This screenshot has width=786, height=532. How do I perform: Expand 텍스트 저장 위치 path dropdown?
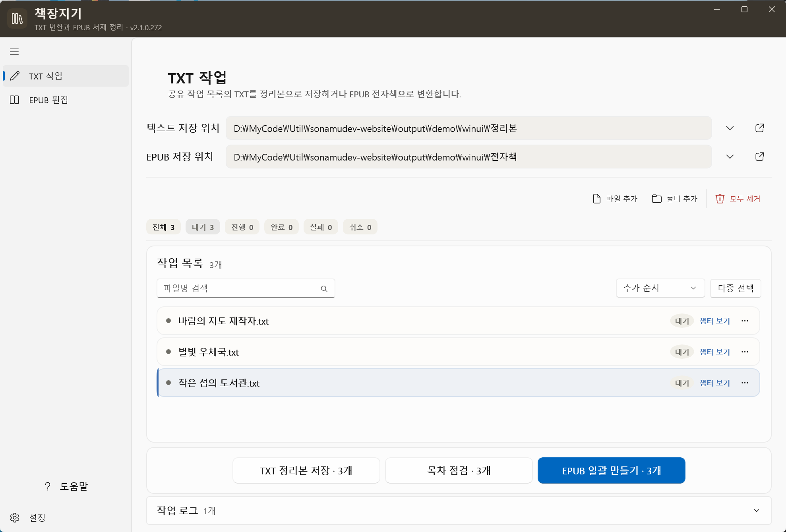[x=730, y=128]
